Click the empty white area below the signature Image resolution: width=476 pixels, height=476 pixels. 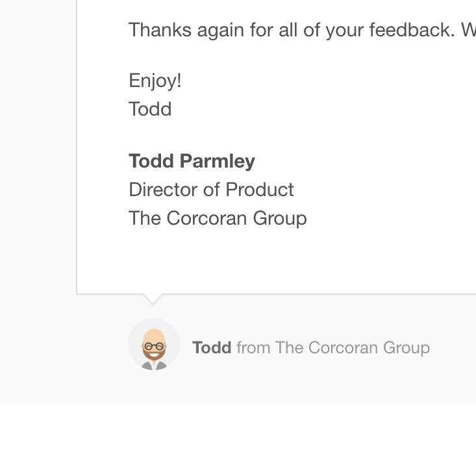(273, 261)
